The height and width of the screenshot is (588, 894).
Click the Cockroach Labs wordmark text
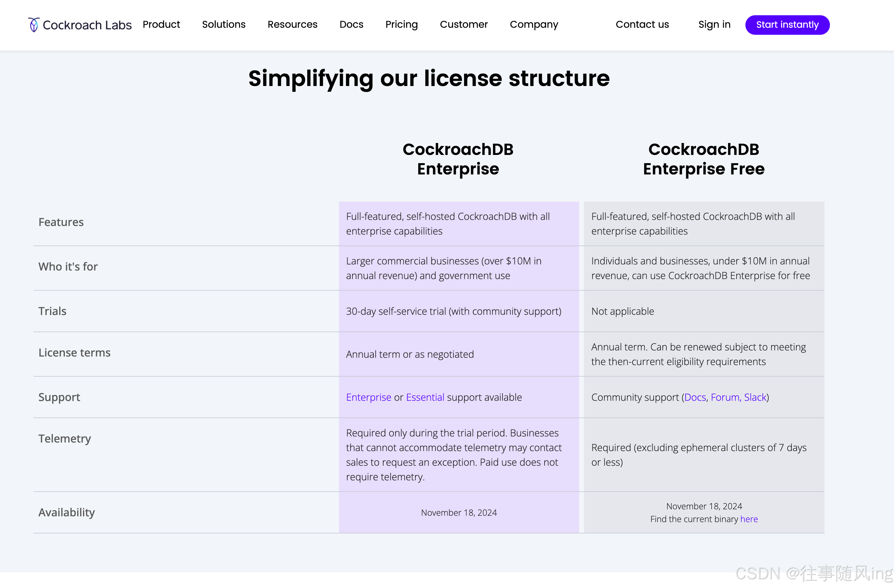(87, 25)
